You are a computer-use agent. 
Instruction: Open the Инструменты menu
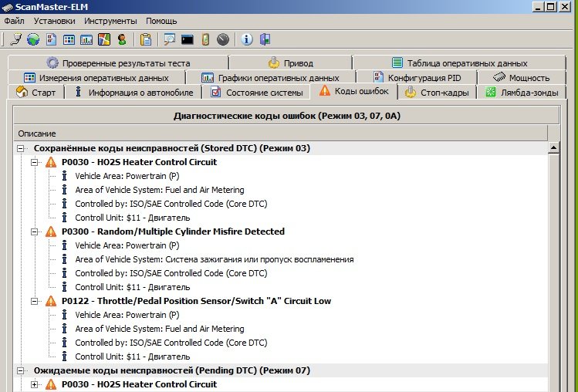pyautogui.click(x=110, y=21)
